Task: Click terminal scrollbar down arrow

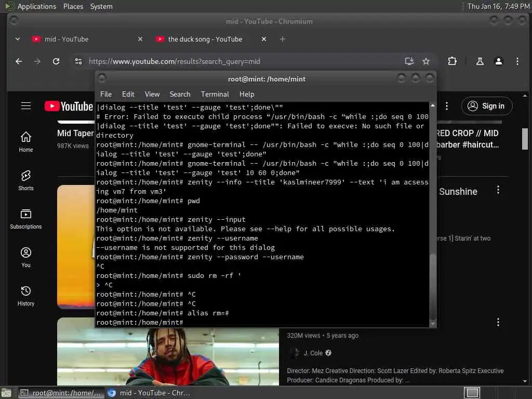Action: (433, 324)
